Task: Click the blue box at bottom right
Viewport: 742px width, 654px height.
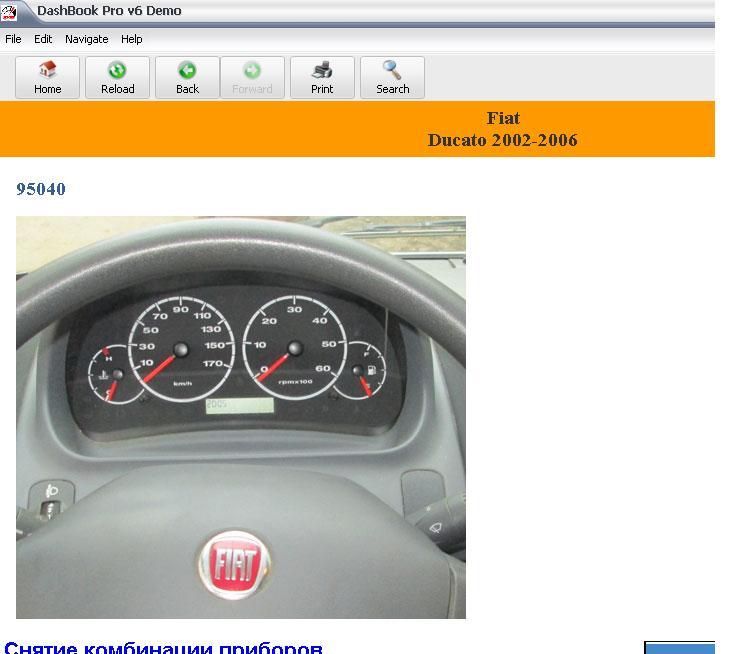Action: coord(680,647)
